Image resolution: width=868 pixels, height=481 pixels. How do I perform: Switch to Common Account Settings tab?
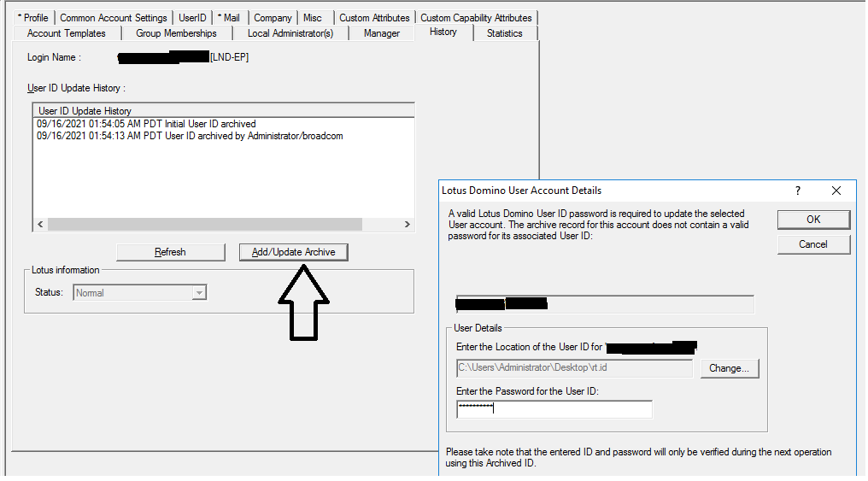(x=114, y=18)
